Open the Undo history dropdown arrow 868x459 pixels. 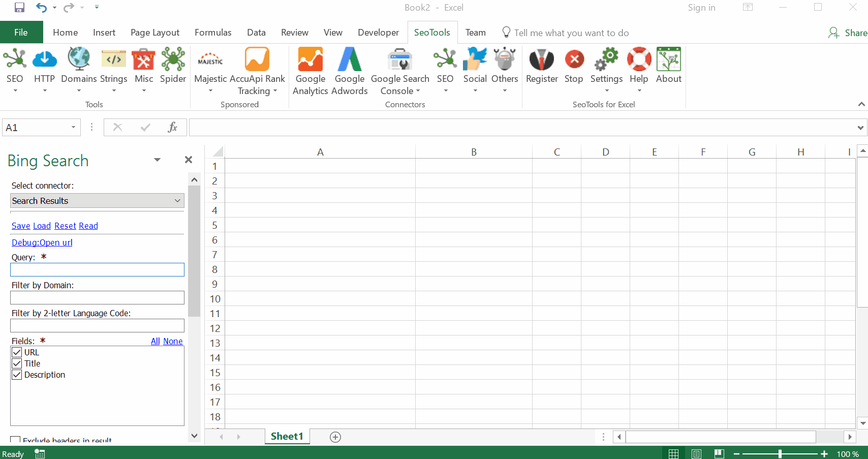coord(54,8)
